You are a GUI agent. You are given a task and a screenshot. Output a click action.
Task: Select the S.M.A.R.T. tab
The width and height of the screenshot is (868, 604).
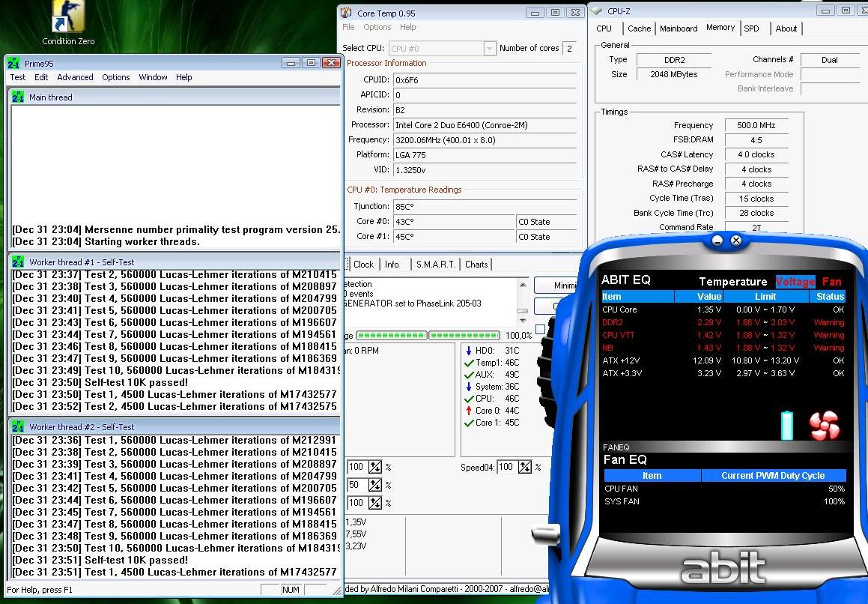point(436,265)
